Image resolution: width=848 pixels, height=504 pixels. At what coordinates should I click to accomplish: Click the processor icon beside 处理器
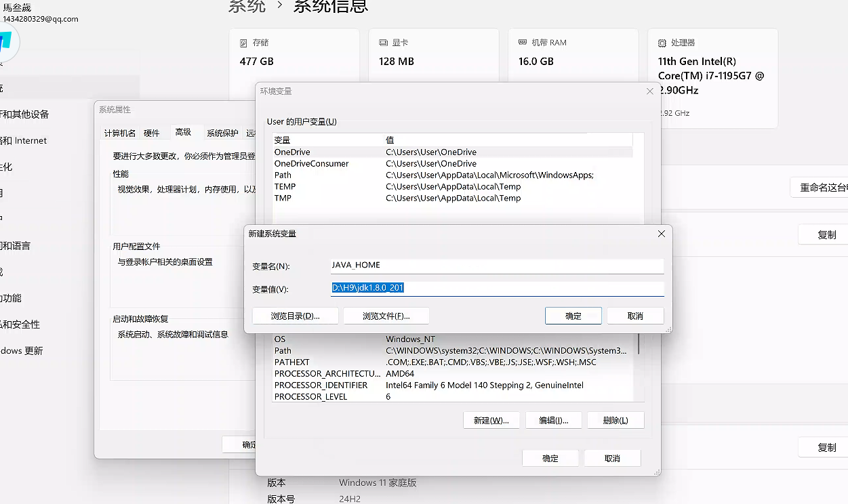pyautogui.click(x=662, y=43)
